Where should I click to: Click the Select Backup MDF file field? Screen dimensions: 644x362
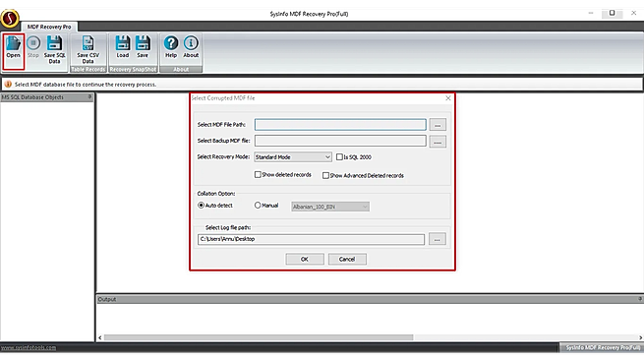(x=340, y=141)
